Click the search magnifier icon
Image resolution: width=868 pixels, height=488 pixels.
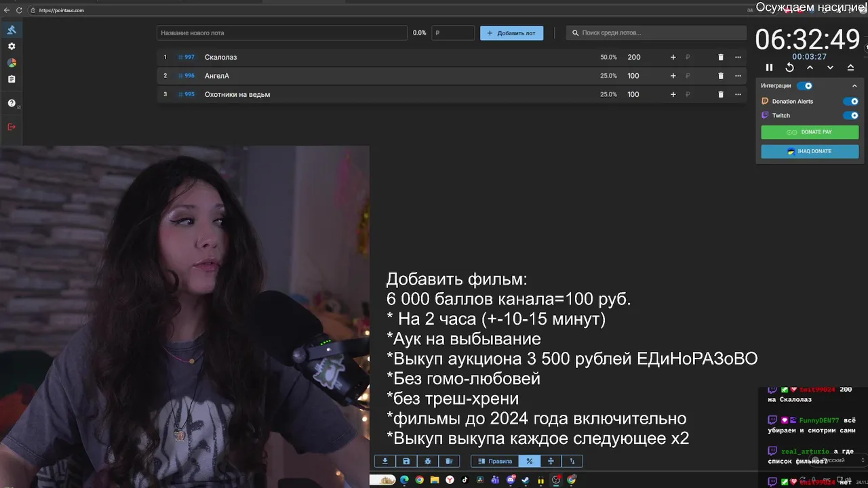click(x=575, y=33)
